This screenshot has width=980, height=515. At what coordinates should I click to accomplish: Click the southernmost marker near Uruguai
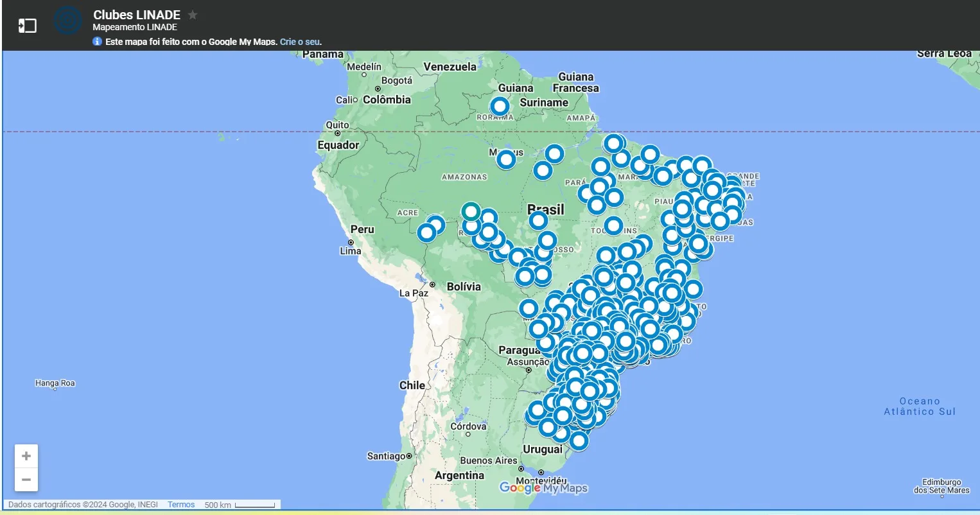[577, 441]
